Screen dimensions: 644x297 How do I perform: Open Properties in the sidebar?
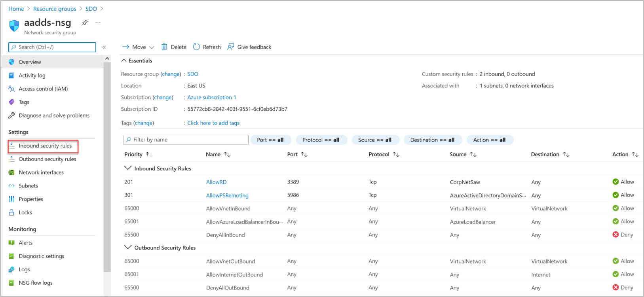coord(31,199)
